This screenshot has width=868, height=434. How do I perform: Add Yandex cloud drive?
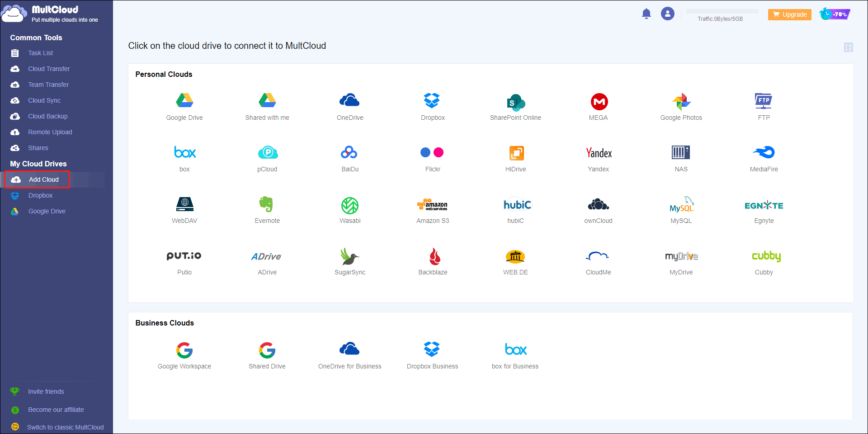click(599, 153)
